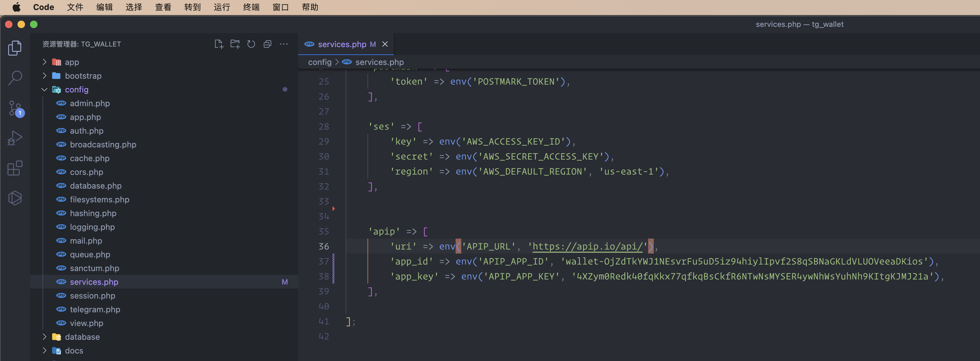Close the services.php editor tab
Screen dimensions: 980x361
385,44
